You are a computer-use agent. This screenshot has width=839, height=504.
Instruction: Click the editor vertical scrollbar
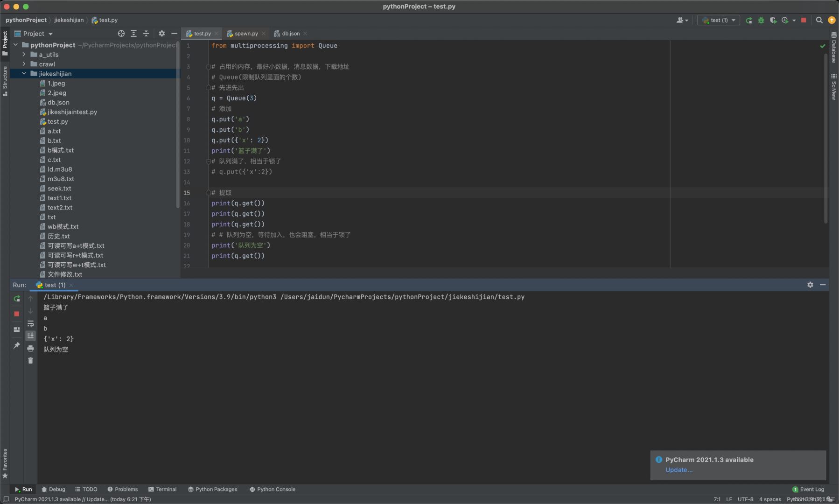coord(825,140)
